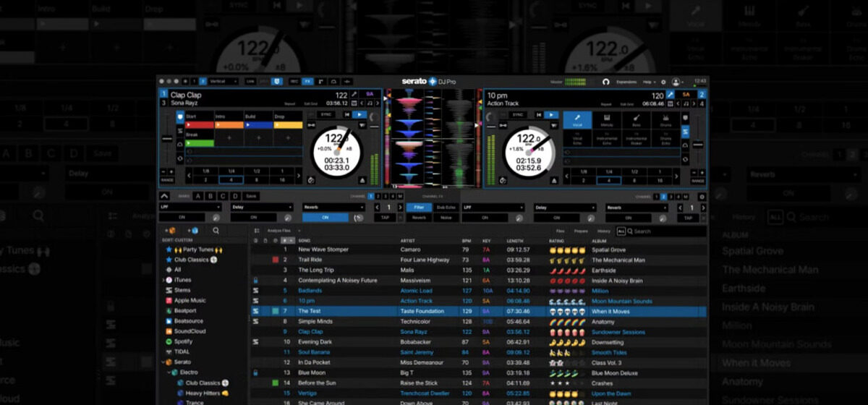Select the Dub Echo channel FX
868x405 pixels.
click(446, 207)
